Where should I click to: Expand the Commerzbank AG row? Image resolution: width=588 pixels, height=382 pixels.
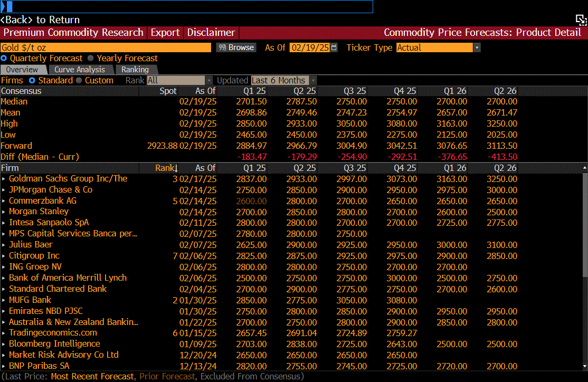[x=3, y=201]
